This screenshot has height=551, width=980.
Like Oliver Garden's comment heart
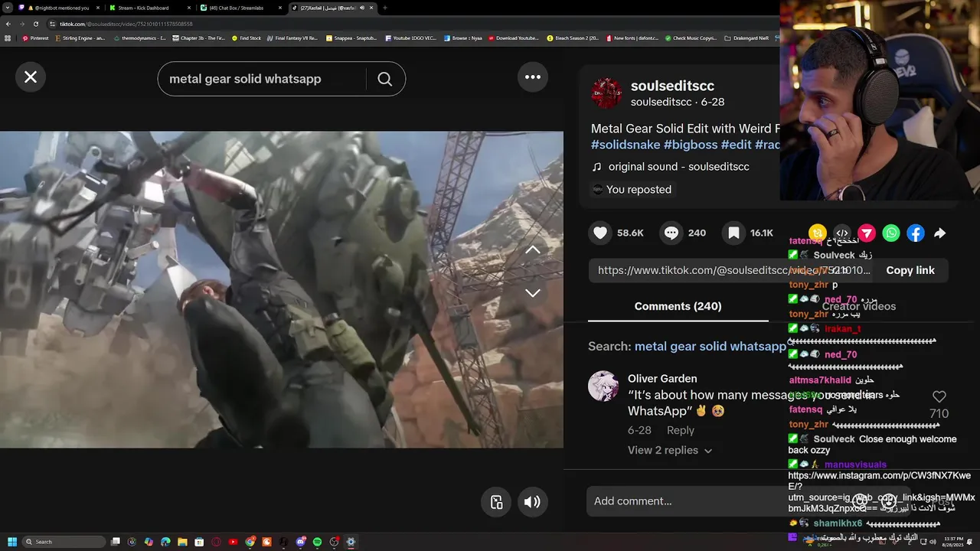(x=939, y=396)
